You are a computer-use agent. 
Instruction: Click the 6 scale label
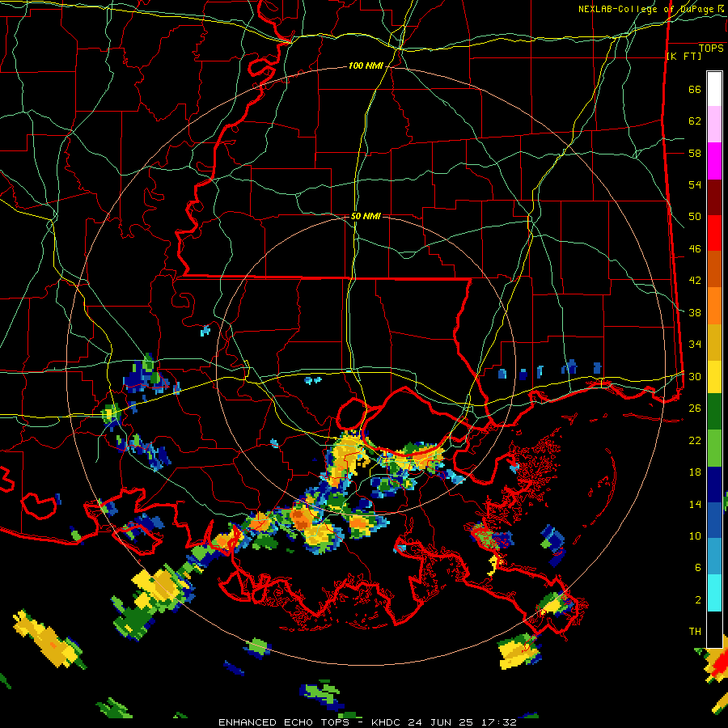click(697, 568)
